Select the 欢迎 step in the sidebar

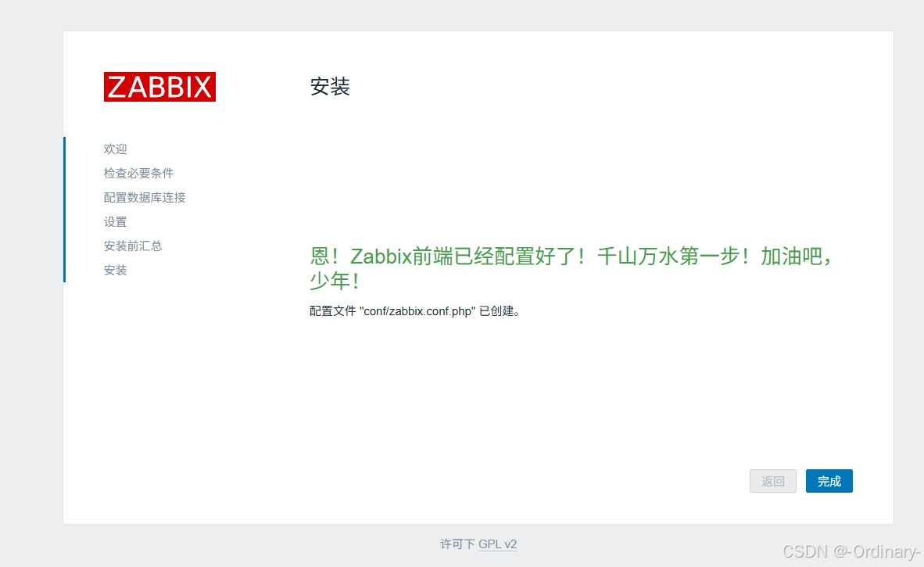(116, 149)
